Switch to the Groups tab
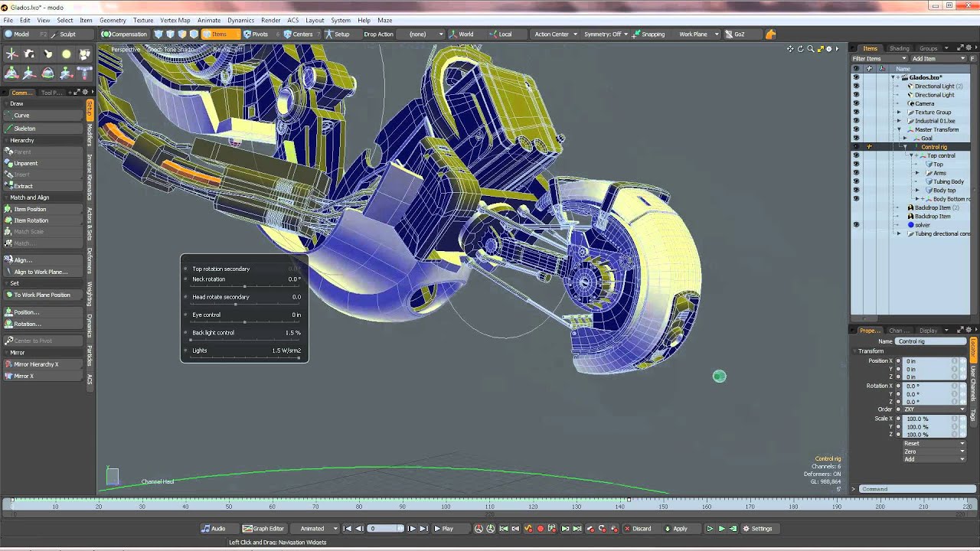The height and width of the screenshot is (551, 980). coord(928,48)
